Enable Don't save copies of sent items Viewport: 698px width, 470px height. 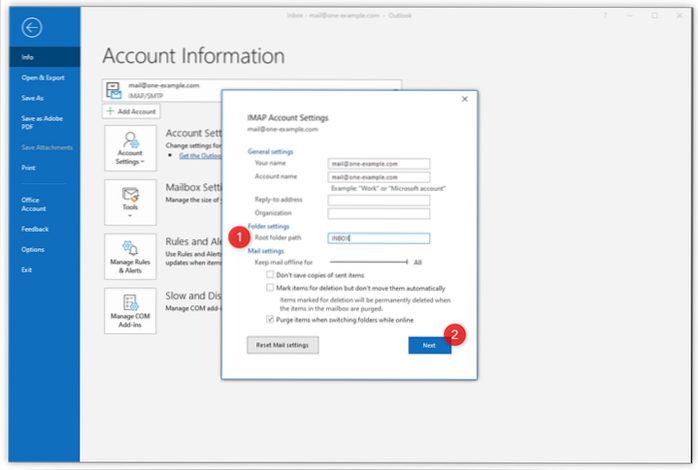tap(271, 274)
